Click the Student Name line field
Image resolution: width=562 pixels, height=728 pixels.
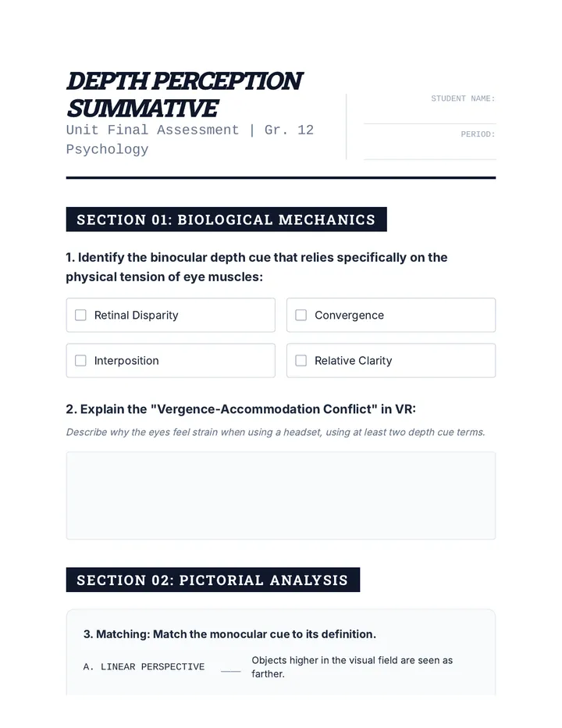point(430,115)
